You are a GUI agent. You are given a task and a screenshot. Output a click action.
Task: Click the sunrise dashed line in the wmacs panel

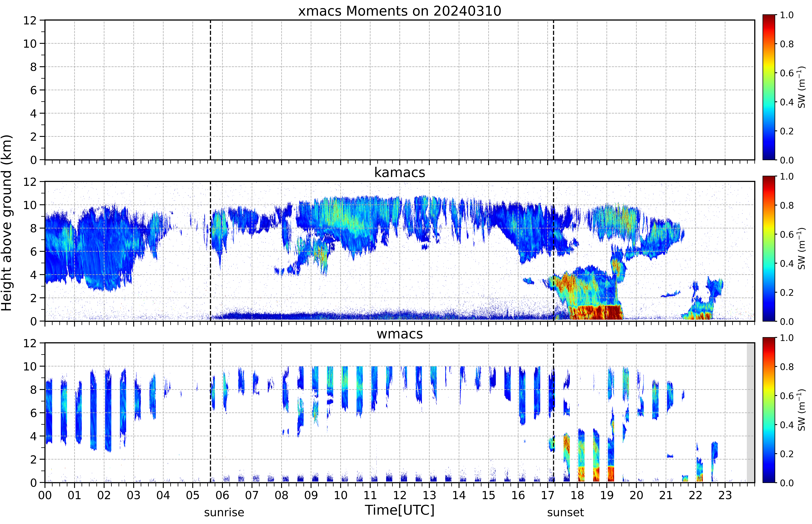point(210,413)
